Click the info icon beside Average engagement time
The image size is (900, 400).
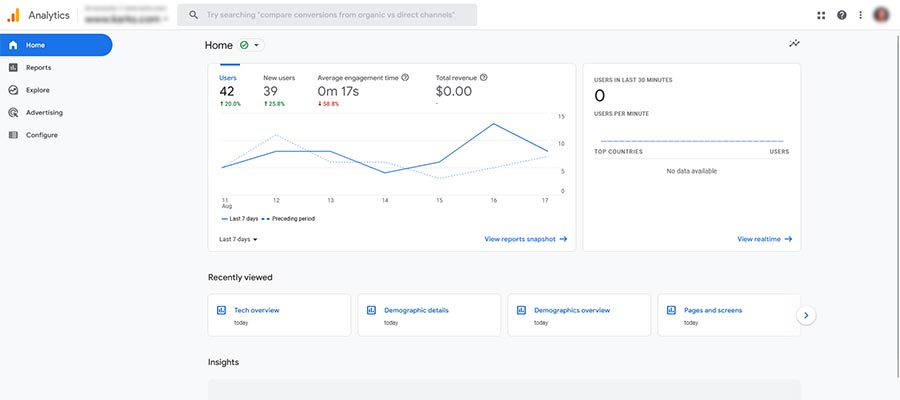(405, 77)
